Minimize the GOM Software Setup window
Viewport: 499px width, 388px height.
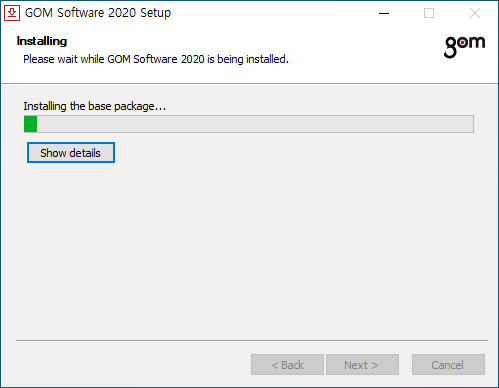coord(384,13)
